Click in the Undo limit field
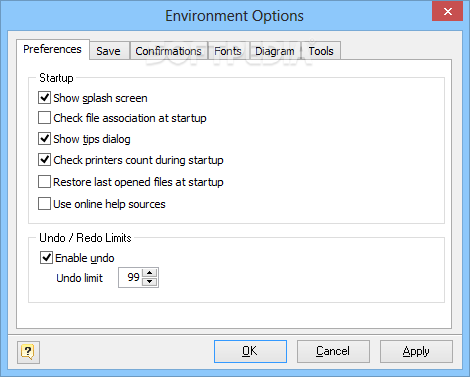Image resolution: width=470 pixels, height=377 pixels. 131,277
